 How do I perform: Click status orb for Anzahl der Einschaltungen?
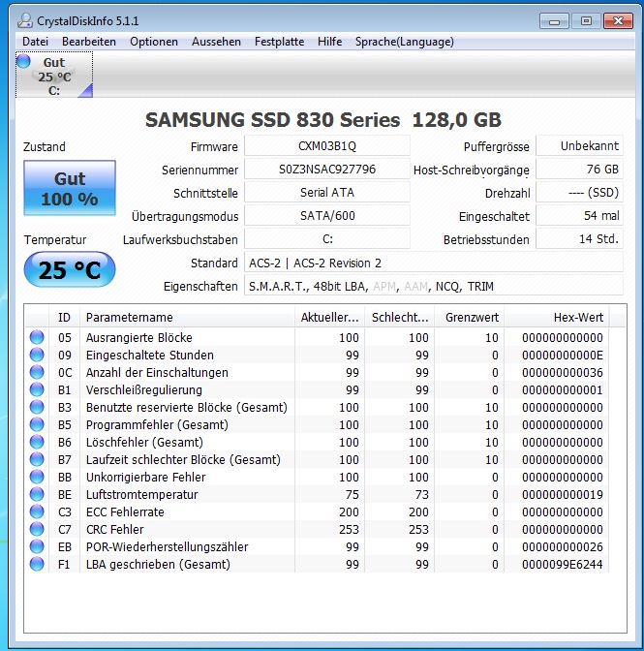(x=37, y=372)
